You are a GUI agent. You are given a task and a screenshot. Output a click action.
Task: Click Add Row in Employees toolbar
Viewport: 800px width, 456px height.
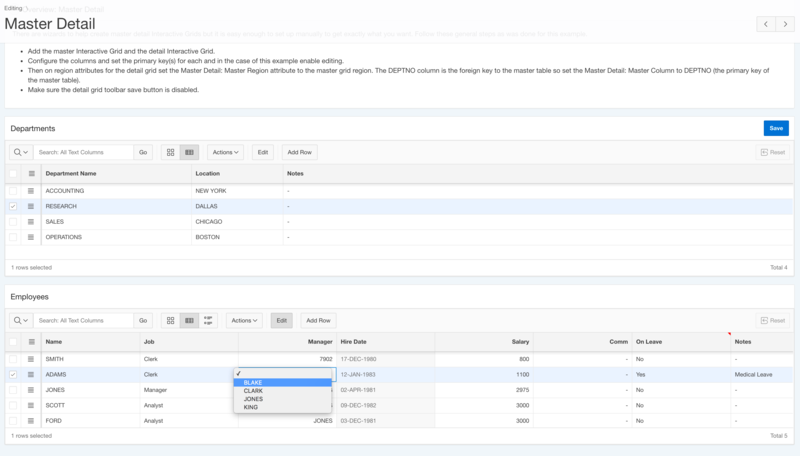pyautogui.click(x=318, y=320)
